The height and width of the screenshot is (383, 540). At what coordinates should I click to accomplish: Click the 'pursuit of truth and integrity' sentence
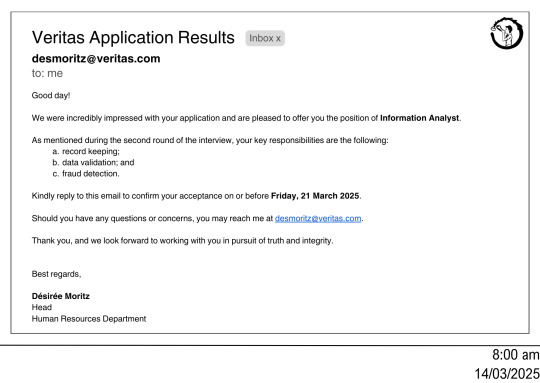coord(183,240)
